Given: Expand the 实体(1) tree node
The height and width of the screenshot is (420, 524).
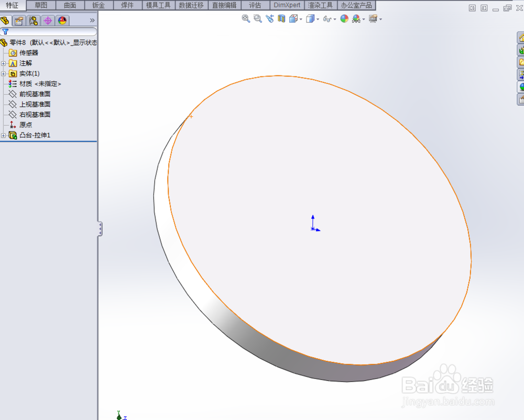Looking at the screenshot, I should point(3,74).
